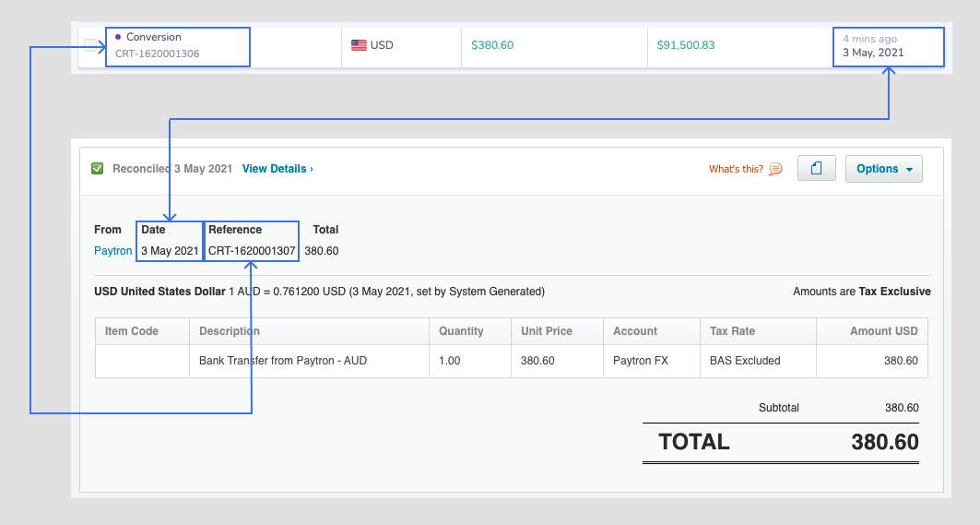Tick the checkbox beside Conversion row
Viewport: 980px width, 525px height.
click(90, 45)
